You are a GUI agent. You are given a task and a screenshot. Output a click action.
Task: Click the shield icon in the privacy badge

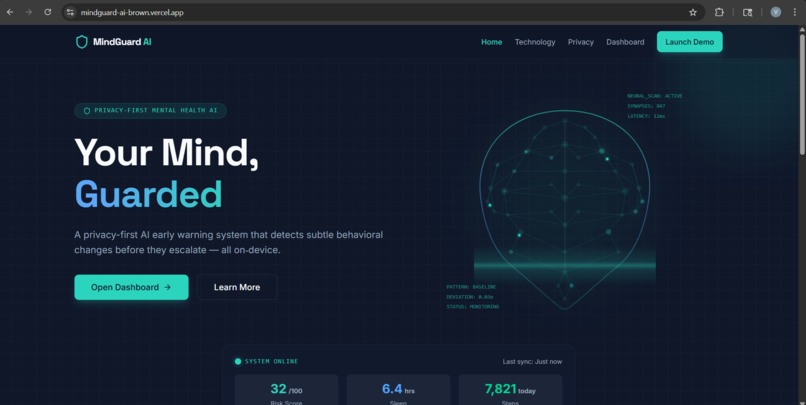point(87,111)
